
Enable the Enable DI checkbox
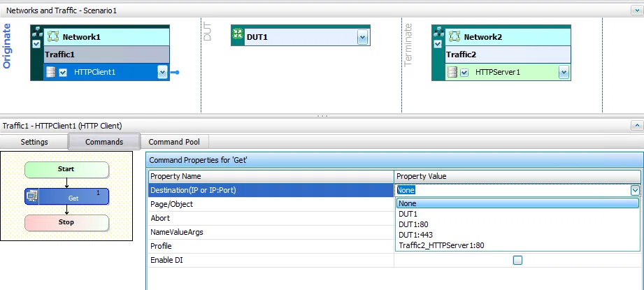(x=517, y=260)
